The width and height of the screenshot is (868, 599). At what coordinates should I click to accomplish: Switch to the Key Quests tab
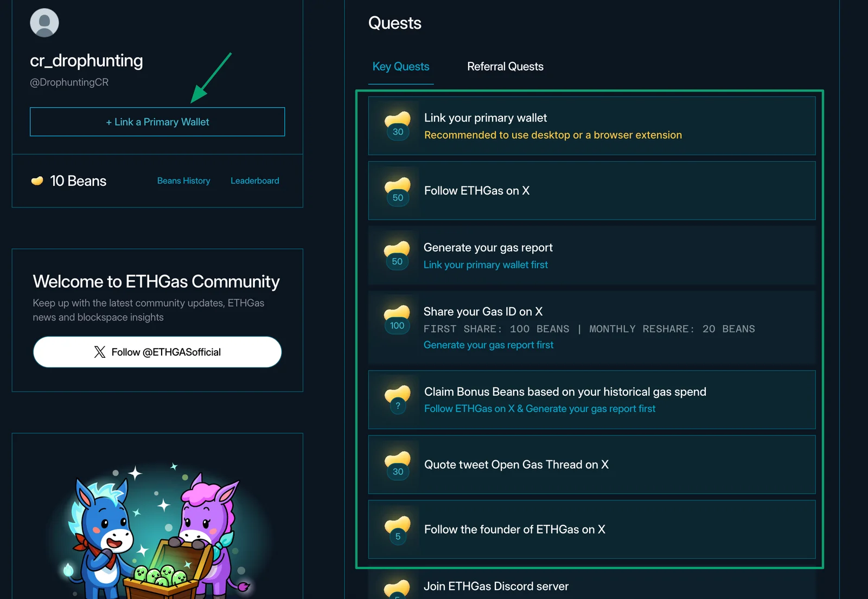click(x=401, y=67)
